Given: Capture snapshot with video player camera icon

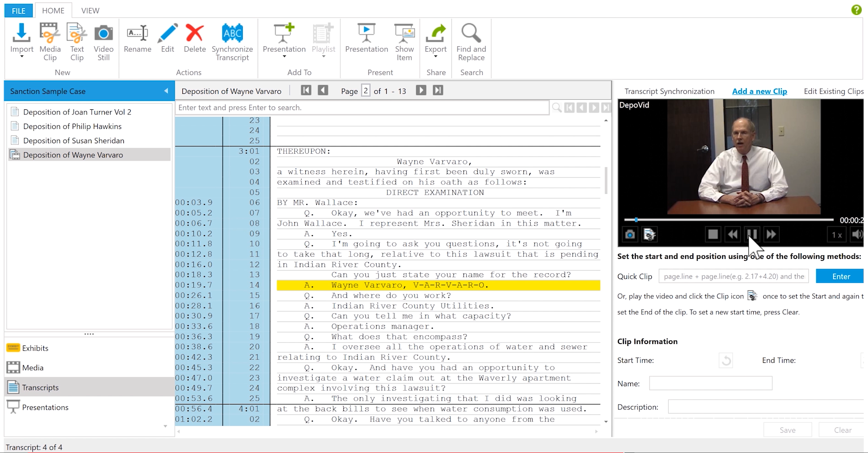Looking at the screenshot, I should [x=630, y=235].
